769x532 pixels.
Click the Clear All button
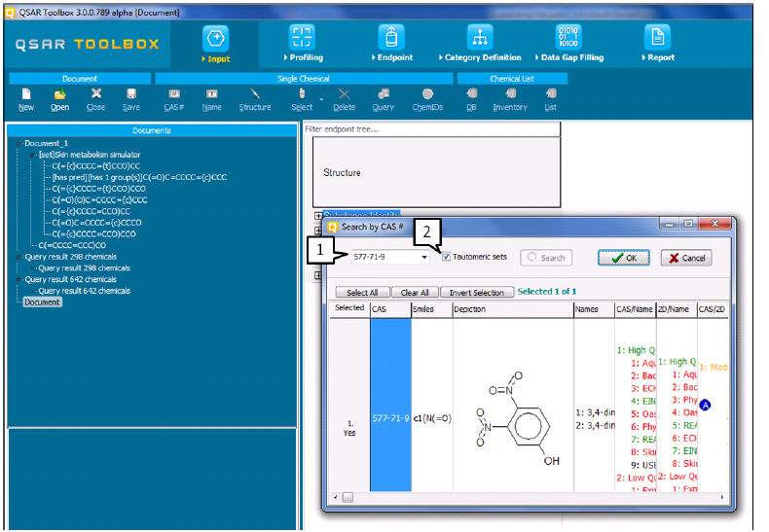(415, 293)
